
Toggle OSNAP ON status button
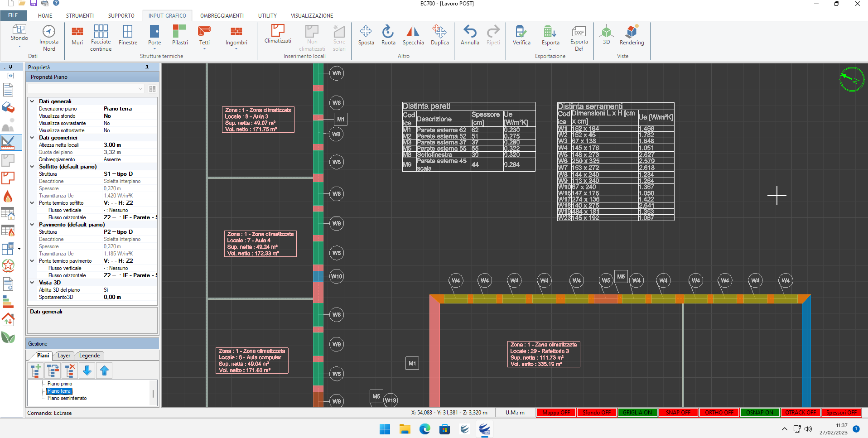pyautogui.click(x=760, y=413)
